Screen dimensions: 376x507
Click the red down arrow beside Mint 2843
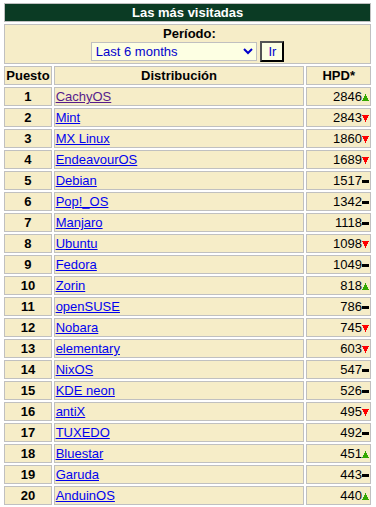pyautogui.click(x=365, y=118)
